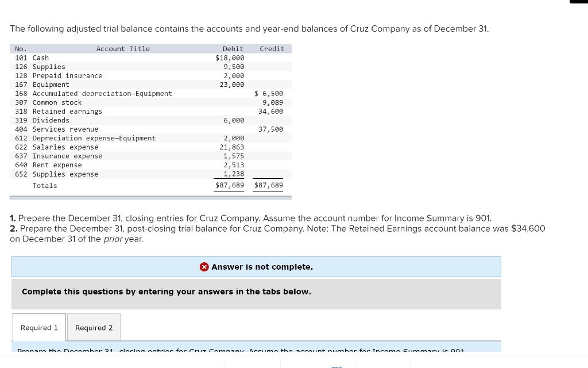Select the 34,600 Retained earnings credit
The width and height of the screenshot is (588, 368).
271,112
